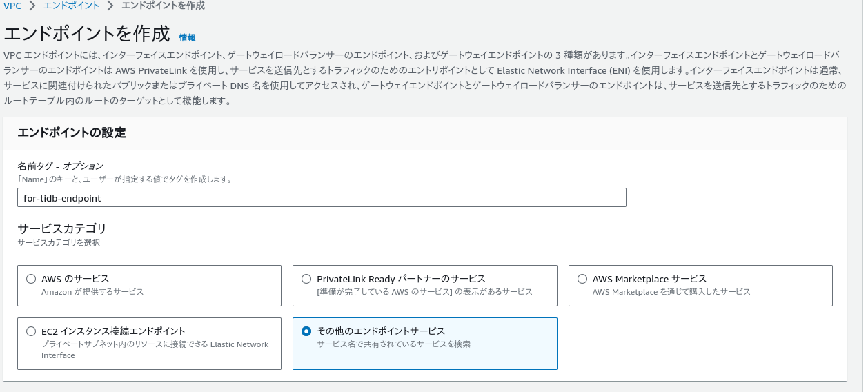The width and height of the screenshot is (868, 392).
Task: Open the VPC breadcrumb link
Action: point(12,6)
